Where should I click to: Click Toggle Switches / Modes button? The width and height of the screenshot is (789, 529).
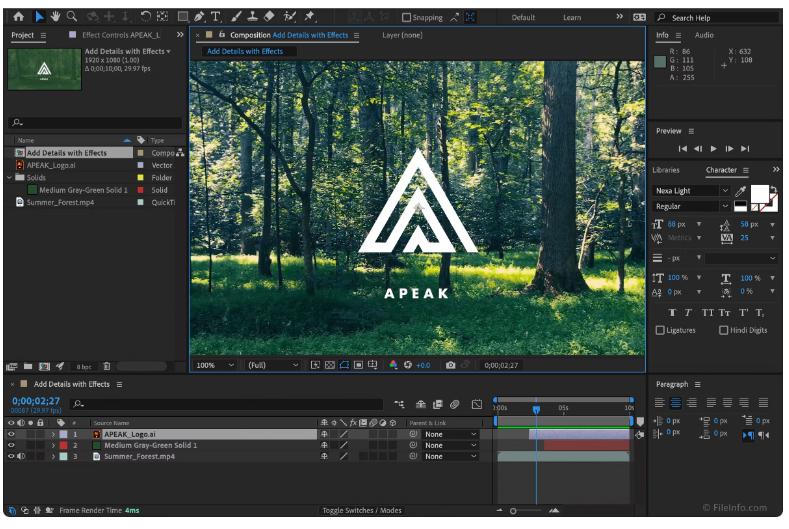[362, 511]
